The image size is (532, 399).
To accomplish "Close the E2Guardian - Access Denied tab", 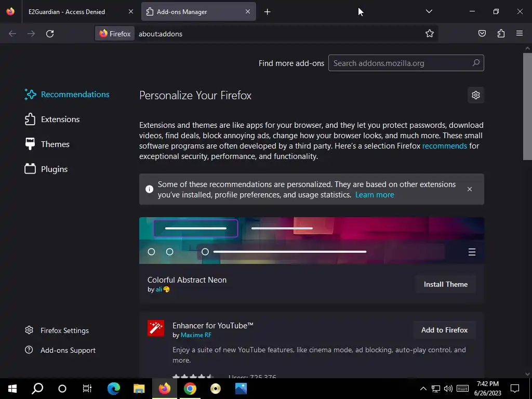I will coord(130,11).
